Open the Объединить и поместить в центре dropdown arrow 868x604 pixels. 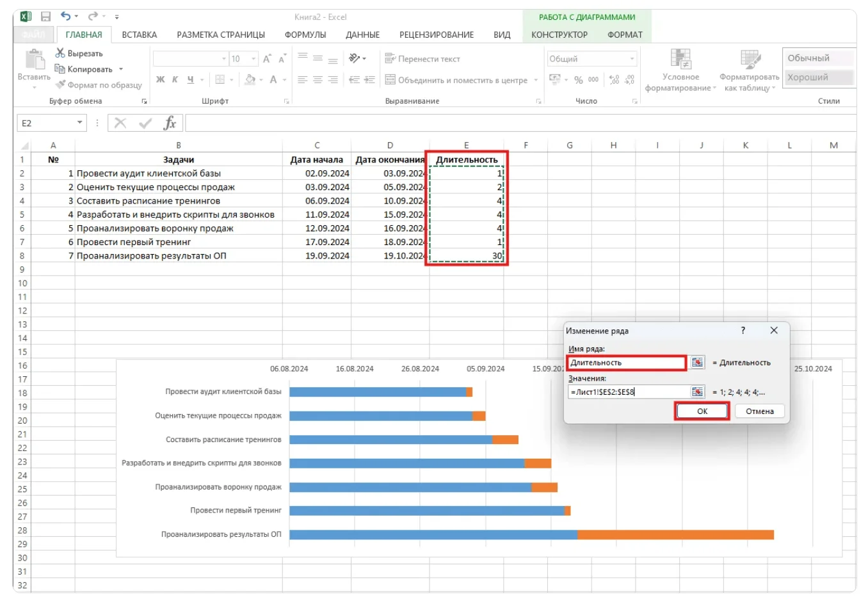536,80
